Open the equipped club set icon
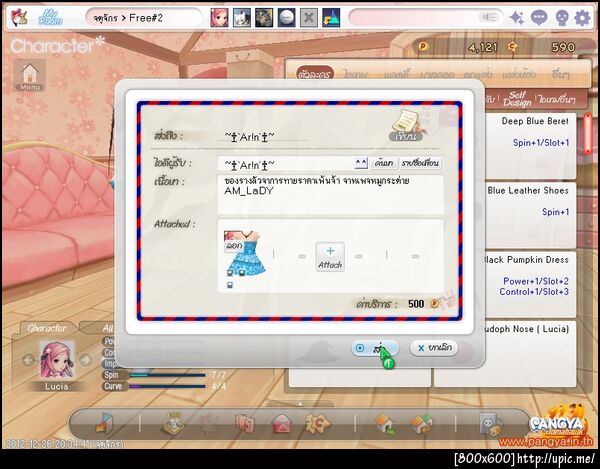Viewport: 600px width, 469px height. click(x=264, y=18)
